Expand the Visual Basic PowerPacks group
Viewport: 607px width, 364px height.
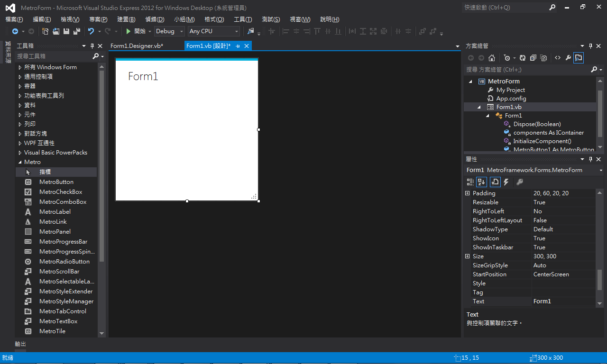click(x=20, y=153)
